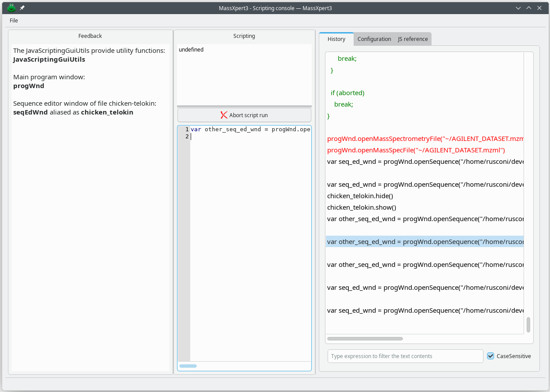Image resolution: width=550 pixels, height=392 pixels.
Task: Click the MassXpert3 frog application icon
Action: tap(11, 8)
